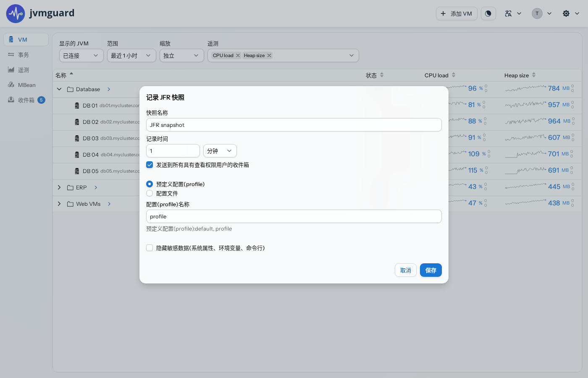Click the server icon next to DB 03
Screen dimensions: 588x378
[x=77, y=138]
